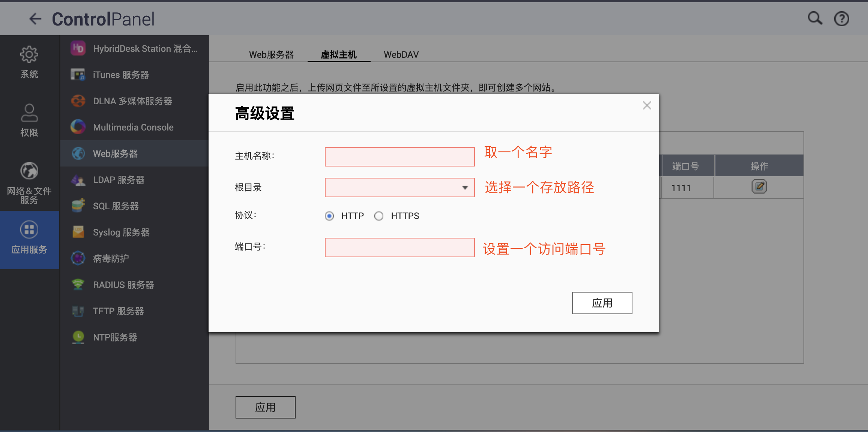Open the 根目录 dropdown
The height and width of the screenshot is (432, 868).
pos(399,187)
